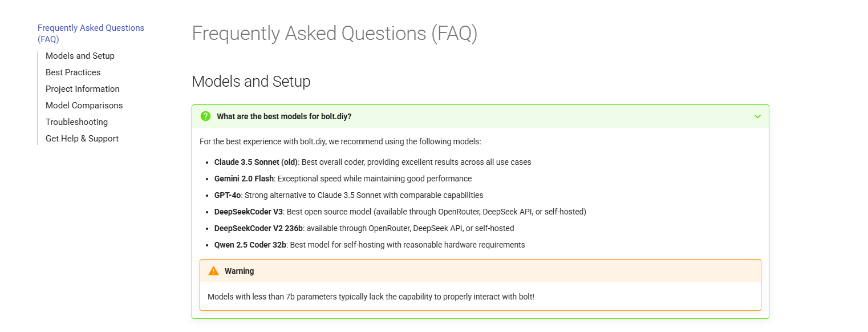The width and height of the screenshot is (868, 332).
Task: Open Frequently Asked Questions sidebar link
Action: 91,34
